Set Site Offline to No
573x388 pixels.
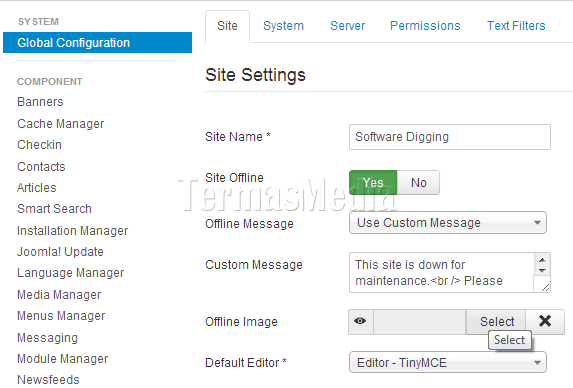[x=418, y=182]
